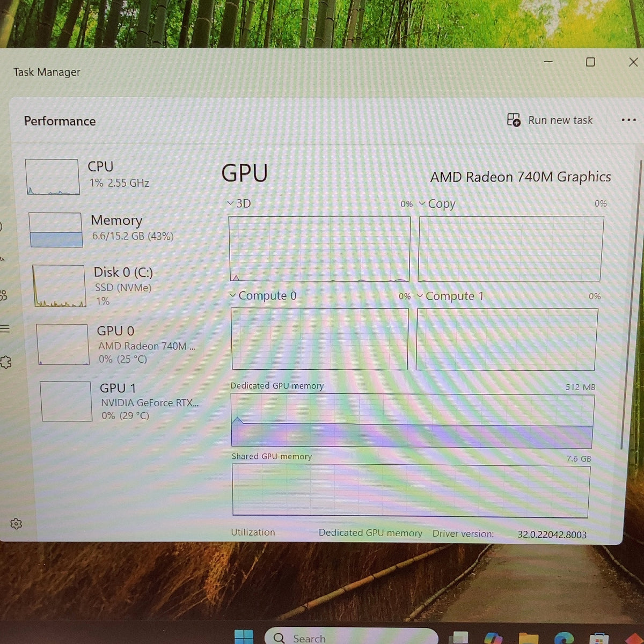Open the Compute 1 engine dropdown
The image size is (644, 644).
click(x=420, y=296)
